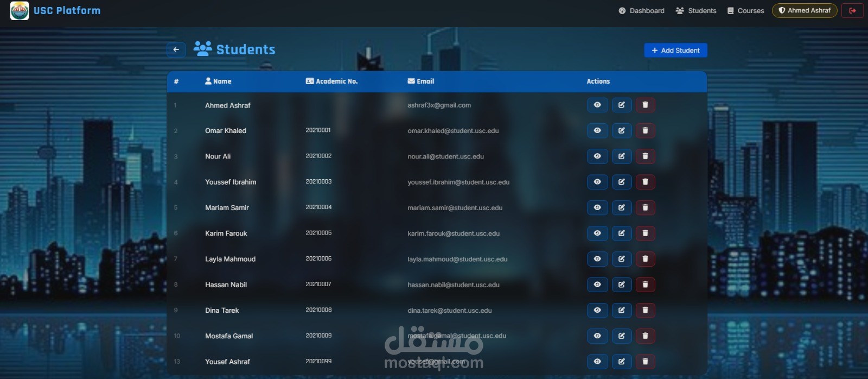Screen dimensions: 868x379
Task: View details for Omar Khaled
Action: (x=597, y=130)
